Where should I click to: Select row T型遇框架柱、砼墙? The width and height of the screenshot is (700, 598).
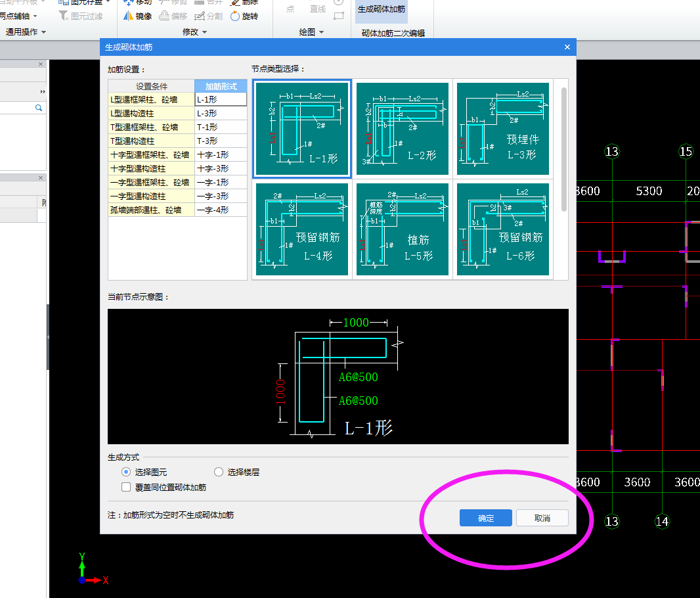(x=151, y=127)
